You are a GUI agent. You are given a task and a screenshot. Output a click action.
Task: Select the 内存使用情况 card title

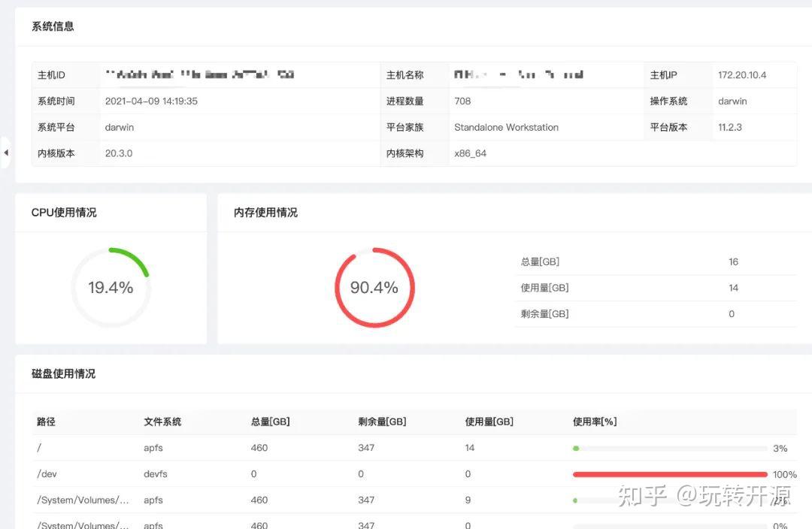pos(264,213)
